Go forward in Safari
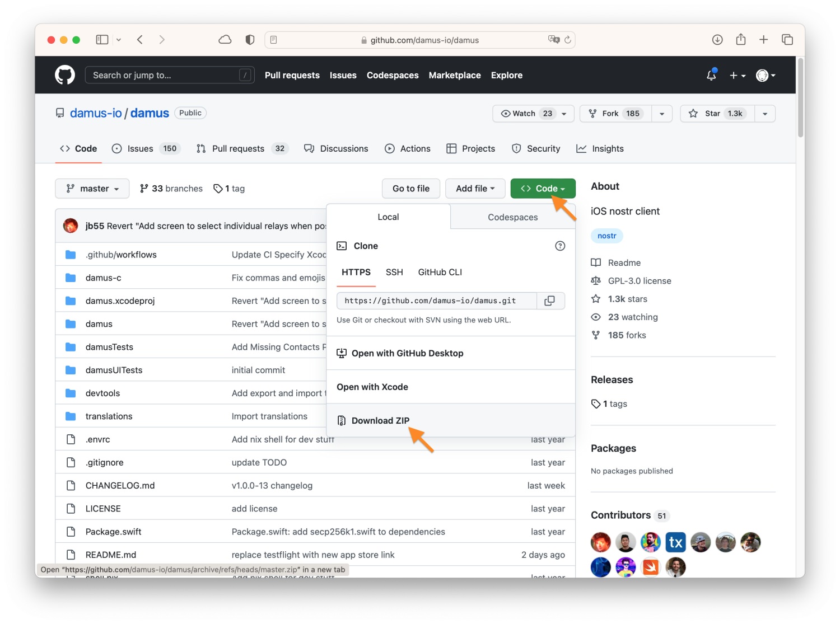 click(x=162, y=40)
